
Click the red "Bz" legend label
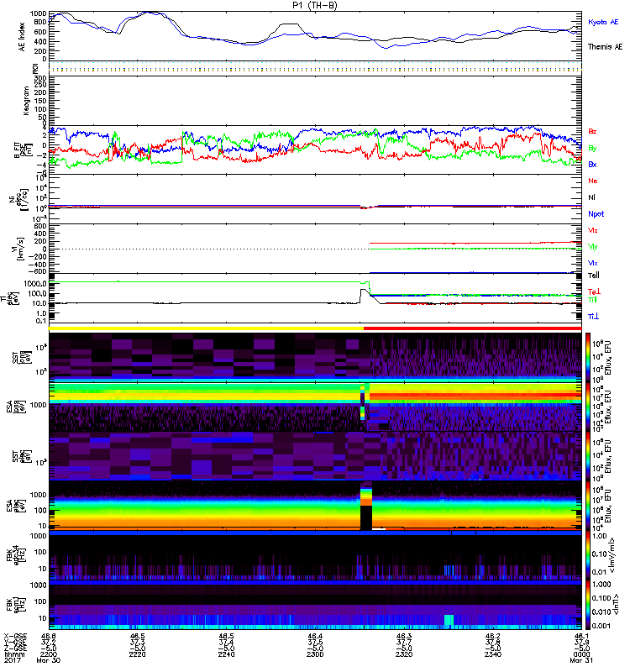[x=592, y=131]
